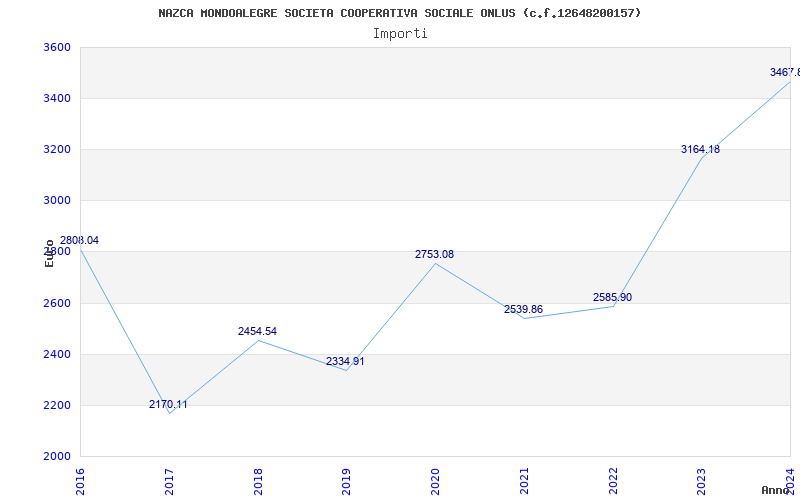Viewport: 800px width, 500px height.
Task: Click the 2000 y-axis value
Action: coord(56,457)
